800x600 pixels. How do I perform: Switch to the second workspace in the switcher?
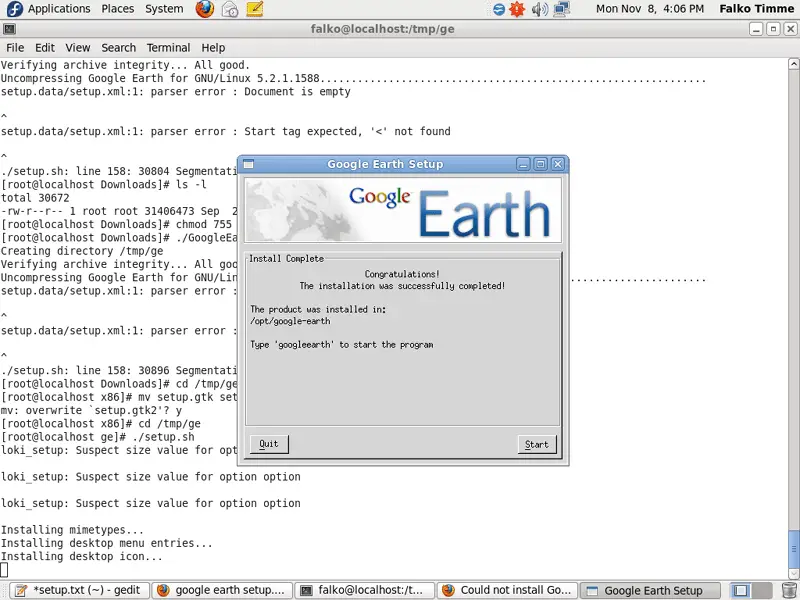(761, 590)
